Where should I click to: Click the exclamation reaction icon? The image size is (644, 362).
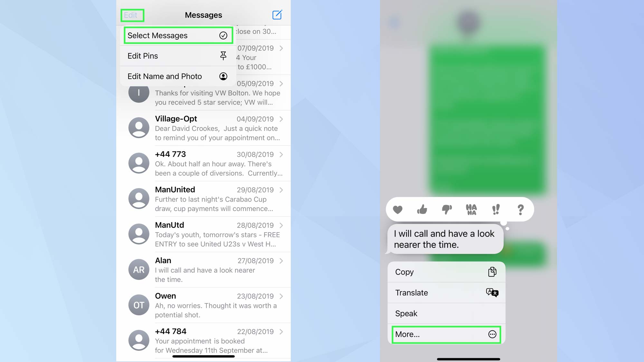(496, 209)
